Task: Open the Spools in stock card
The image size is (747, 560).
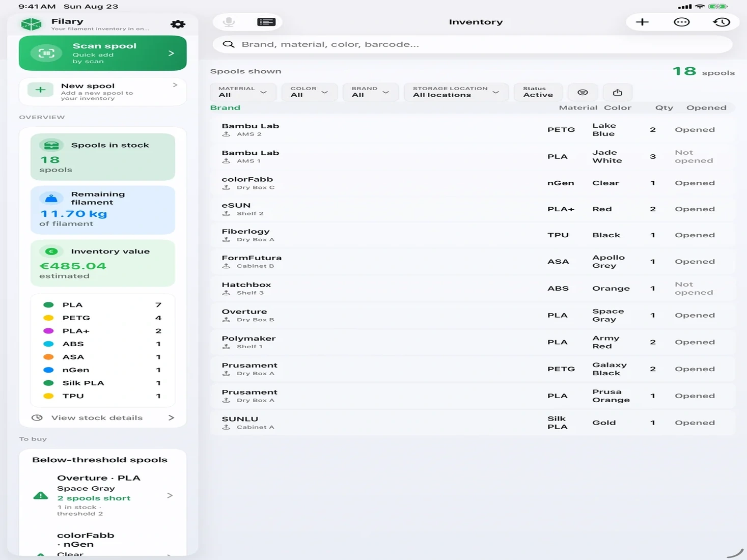Action: [103, 157]
